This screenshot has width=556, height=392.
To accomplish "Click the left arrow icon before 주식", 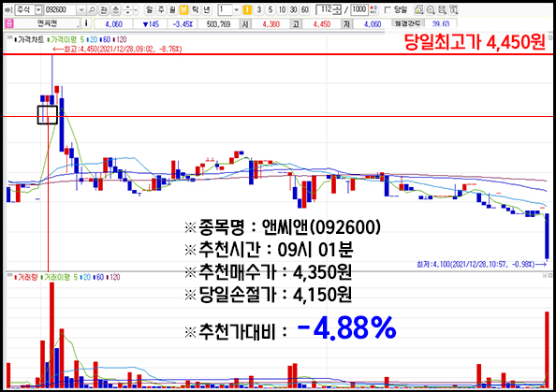I will click(x=8, y=10).
